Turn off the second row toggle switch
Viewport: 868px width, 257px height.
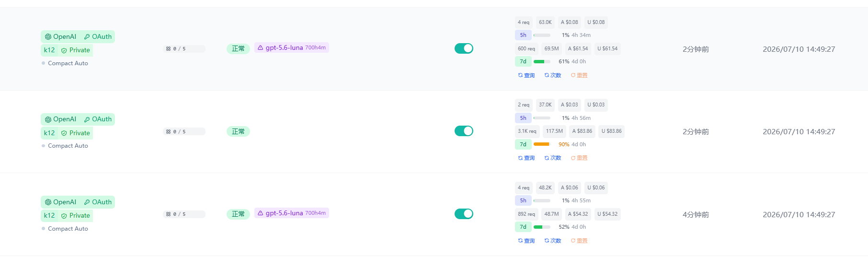tap(464, 131)
